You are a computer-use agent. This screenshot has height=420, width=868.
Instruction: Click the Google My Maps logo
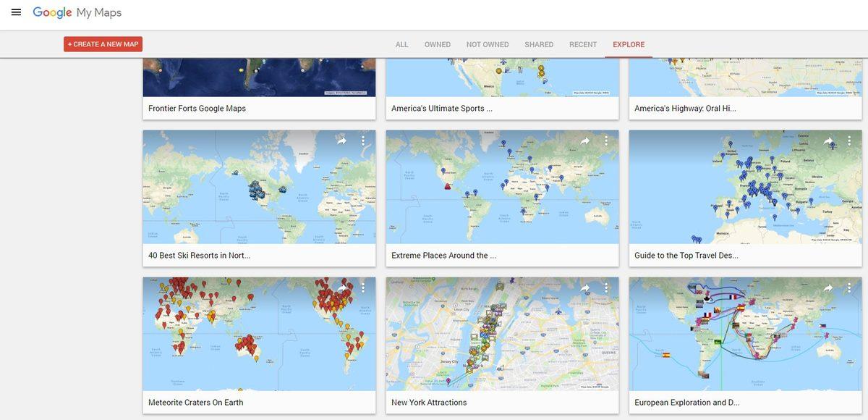tap(77, 12)
